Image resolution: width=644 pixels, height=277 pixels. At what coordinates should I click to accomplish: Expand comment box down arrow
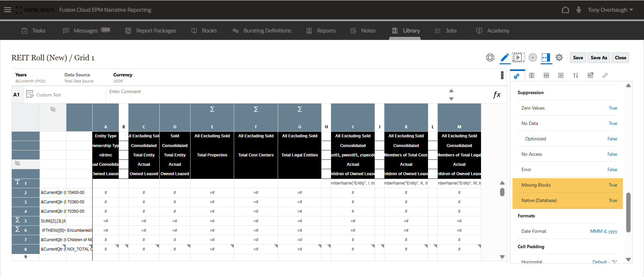tap(451, 99)
